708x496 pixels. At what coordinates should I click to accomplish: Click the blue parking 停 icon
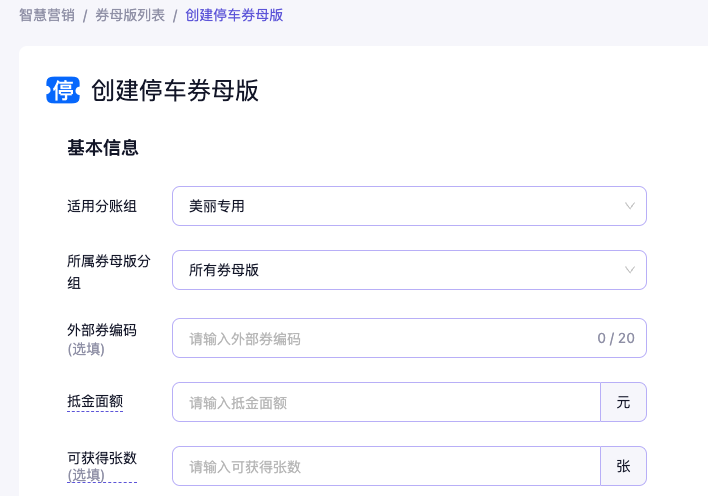coord(62,90)
